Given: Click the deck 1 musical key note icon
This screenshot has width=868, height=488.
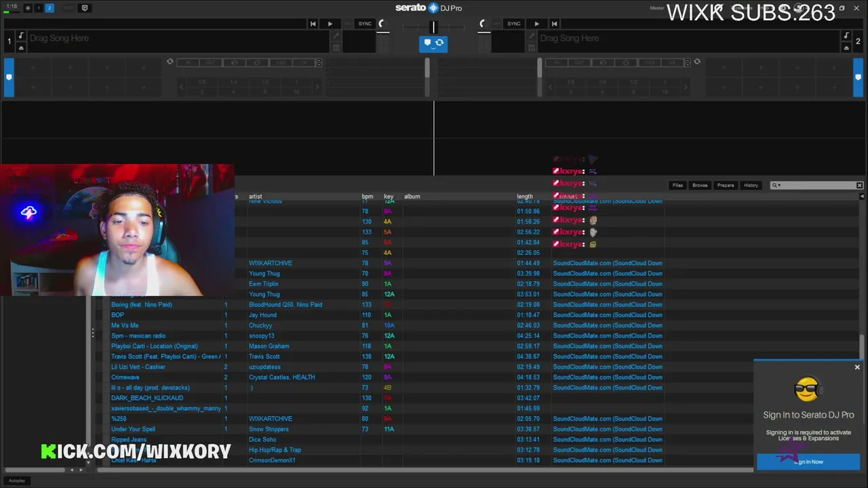Looking at the screenshot, I should (21, 36).
